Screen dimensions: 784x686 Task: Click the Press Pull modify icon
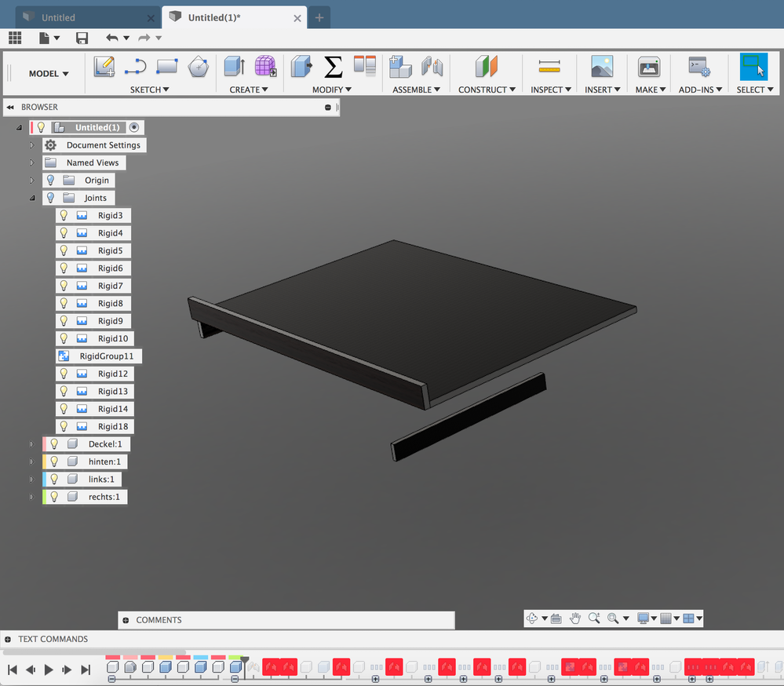(301, 68)
